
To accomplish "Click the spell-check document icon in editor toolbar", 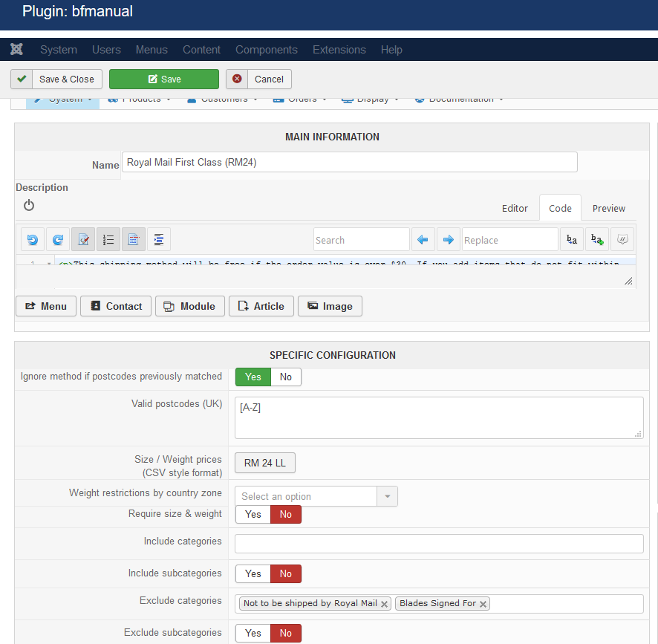I will pos(83,239).
